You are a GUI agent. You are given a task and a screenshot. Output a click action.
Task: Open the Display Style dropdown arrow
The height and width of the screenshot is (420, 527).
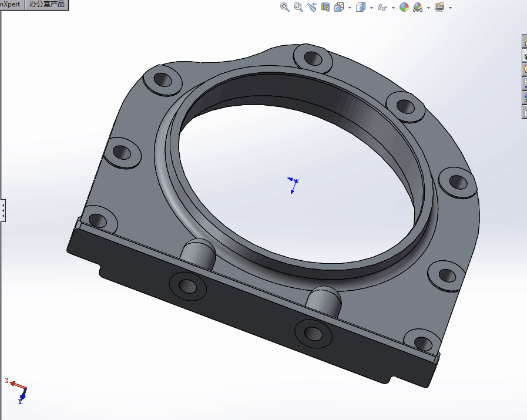click(x=371, y=6)
